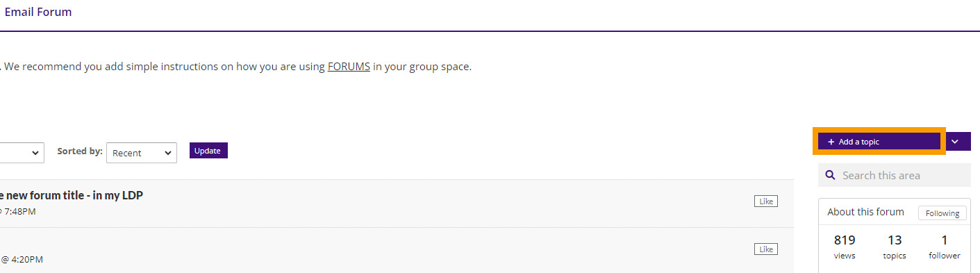Click the 819 views statistic
This screenshot has height=273, width=980.
(845, 247)
